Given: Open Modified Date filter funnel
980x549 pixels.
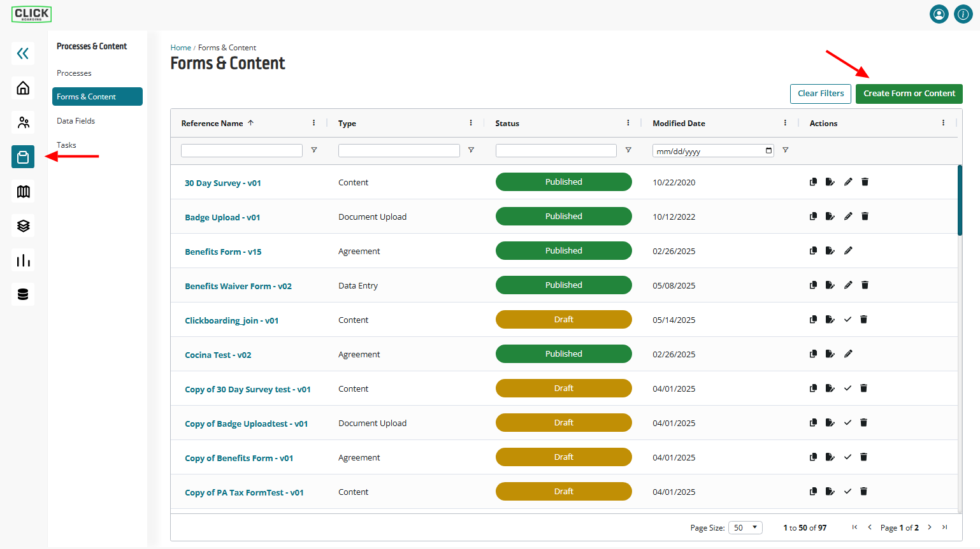Looking at the screenshot, I should [785, 150].
